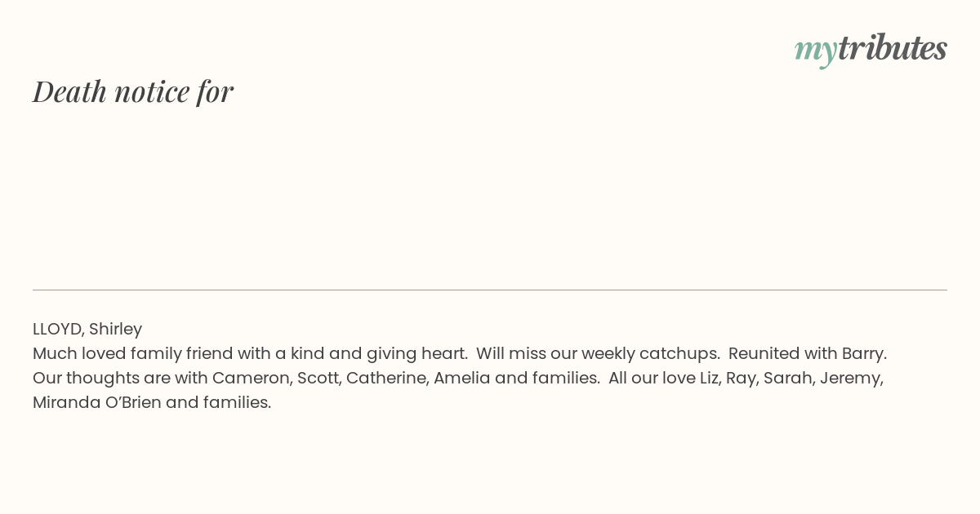Image resolution: width=980 pixels, height=514 pixels.
Task: Click 'Will miss our weekly catchups' text
Action: click(598, 354)
